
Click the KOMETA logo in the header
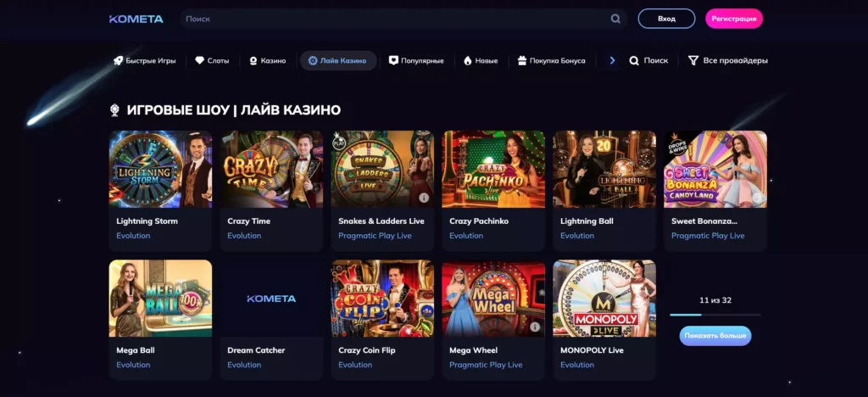coord(136,19)
